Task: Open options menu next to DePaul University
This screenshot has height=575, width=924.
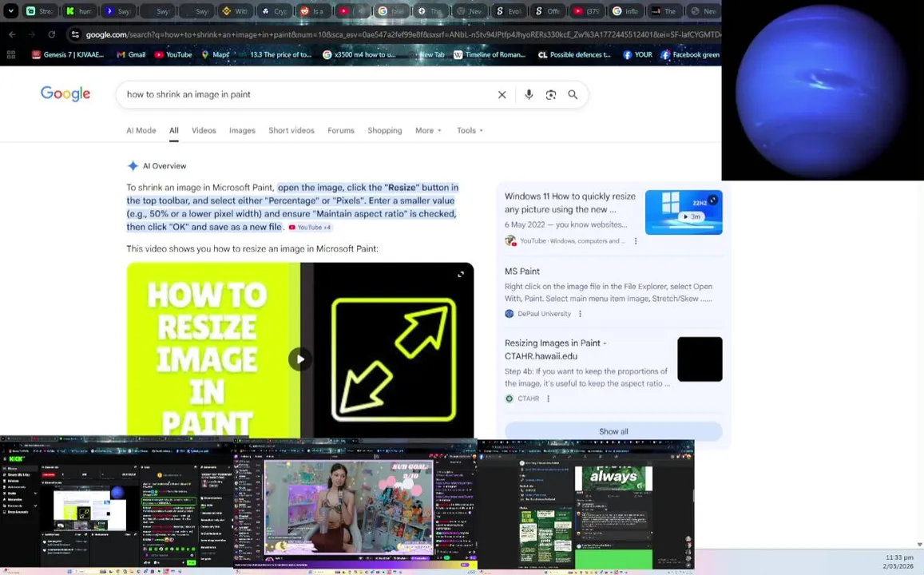Action: point(580,314)
